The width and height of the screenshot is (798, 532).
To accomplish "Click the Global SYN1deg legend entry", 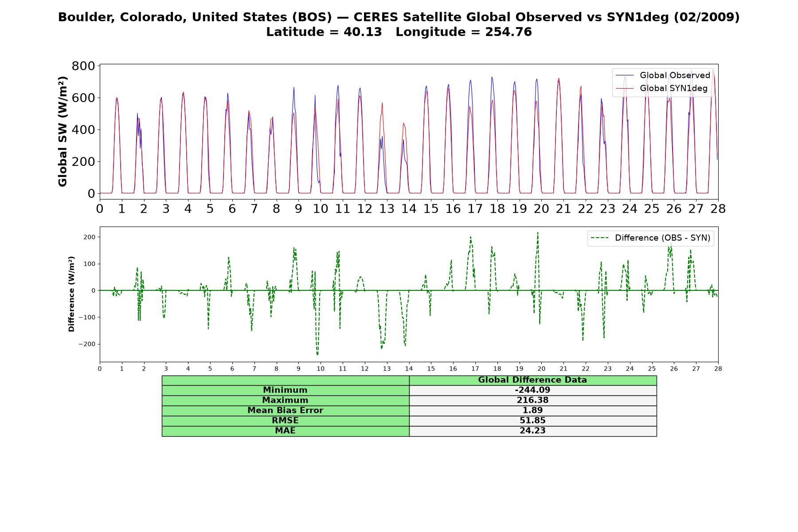I will (x=662, y=88).
